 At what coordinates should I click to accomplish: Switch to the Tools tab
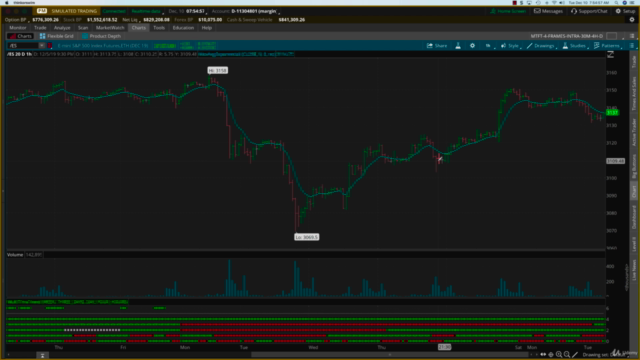tap(159, 28)
